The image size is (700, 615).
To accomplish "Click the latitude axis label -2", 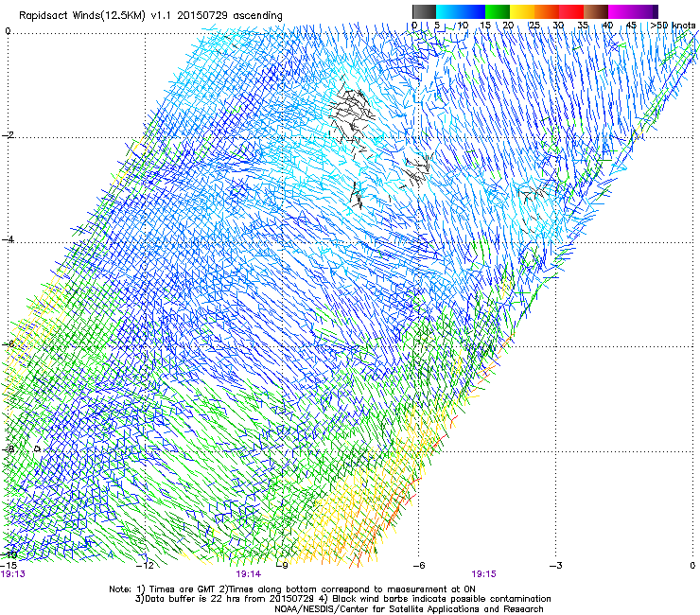I will 8,135.
